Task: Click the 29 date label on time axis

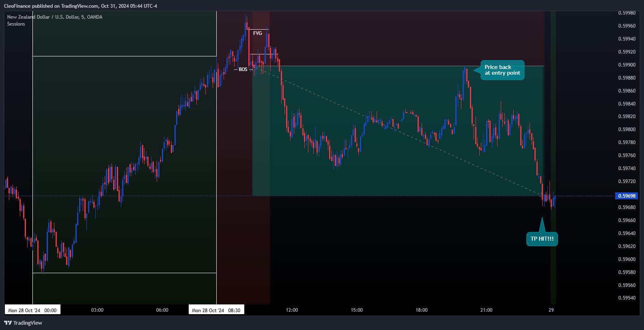Action: tap(551, 310)
